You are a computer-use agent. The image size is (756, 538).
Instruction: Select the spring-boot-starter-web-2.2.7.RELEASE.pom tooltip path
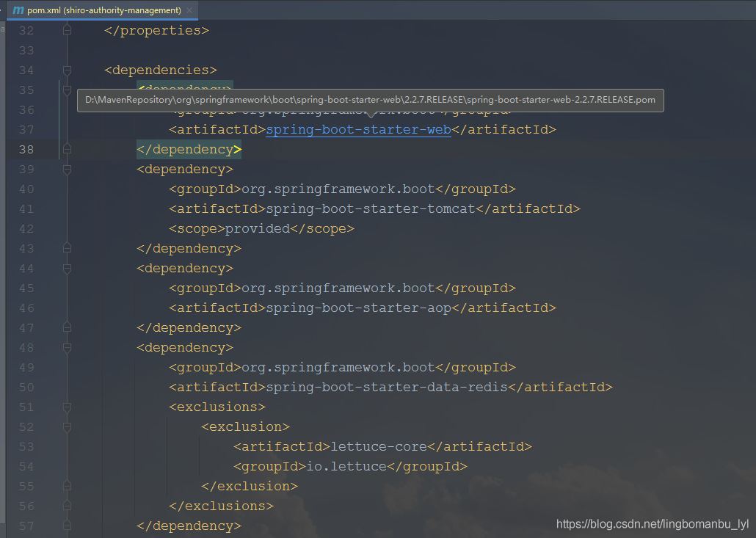(371, 100)
